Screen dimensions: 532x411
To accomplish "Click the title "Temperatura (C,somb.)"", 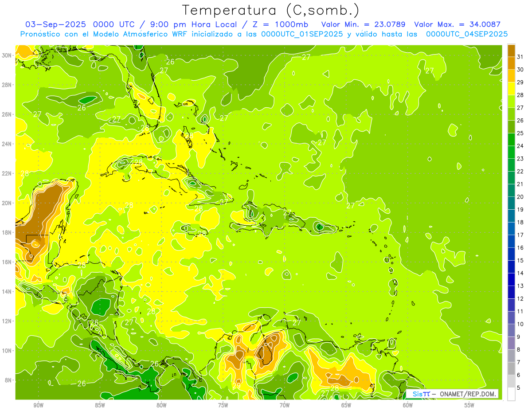I will [x=271, y=10].
